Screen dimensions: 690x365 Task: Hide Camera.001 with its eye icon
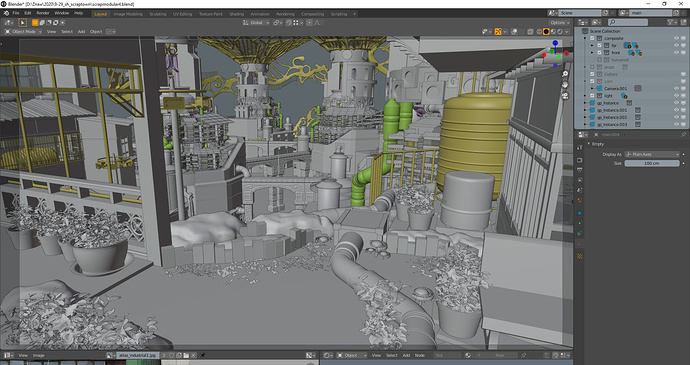(676, 88)
